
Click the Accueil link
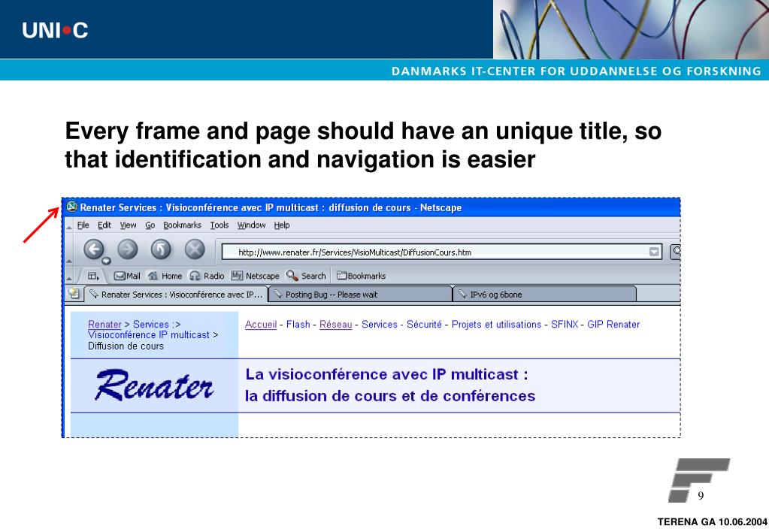click(x=261, y=325)
